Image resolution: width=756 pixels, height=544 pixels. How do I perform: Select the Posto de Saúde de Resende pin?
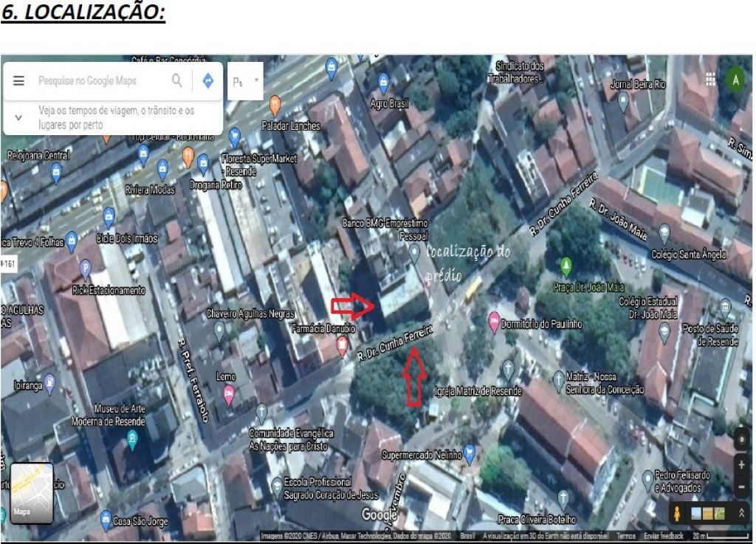coord(725,307)
